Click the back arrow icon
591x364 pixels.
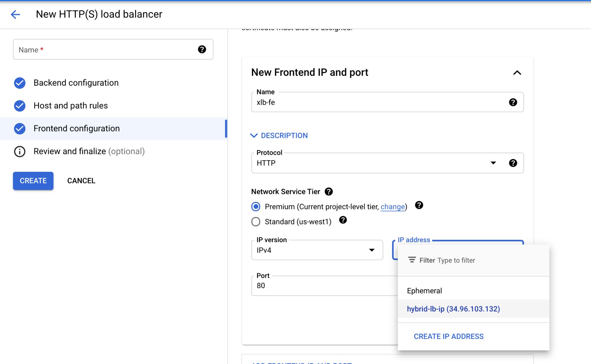tap(15, 14)
